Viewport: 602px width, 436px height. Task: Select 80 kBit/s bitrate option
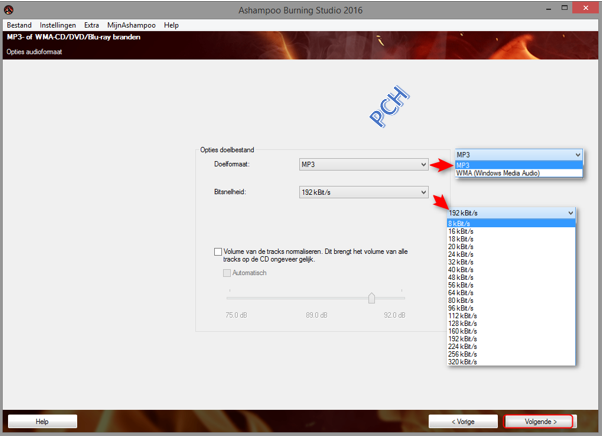[511, 301]
